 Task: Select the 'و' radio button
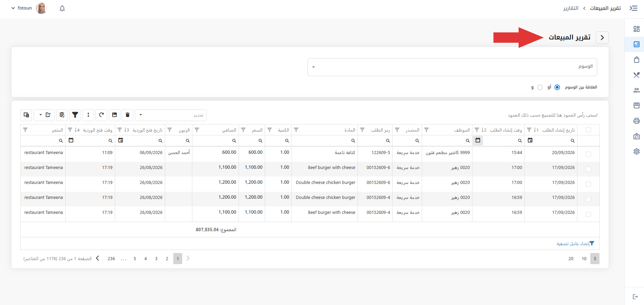tap(540, 87)
